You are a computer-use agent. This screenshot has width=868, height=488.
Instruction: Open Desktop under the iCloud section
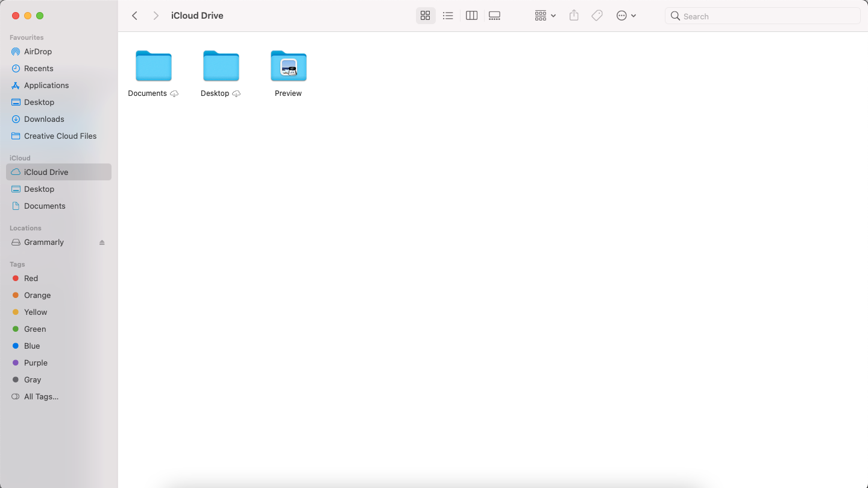(58, 189)
